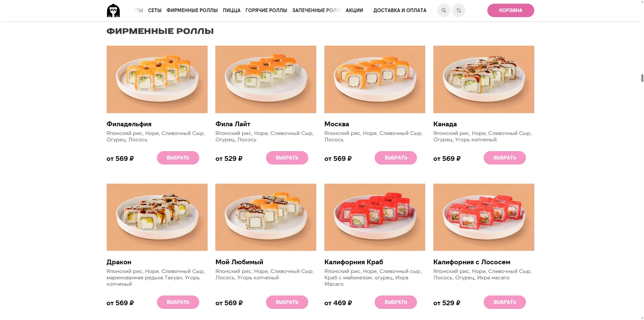Click the gorilla logo icon
The height and width of the screenshot is (320, 644).
click(x=113, y=10)
